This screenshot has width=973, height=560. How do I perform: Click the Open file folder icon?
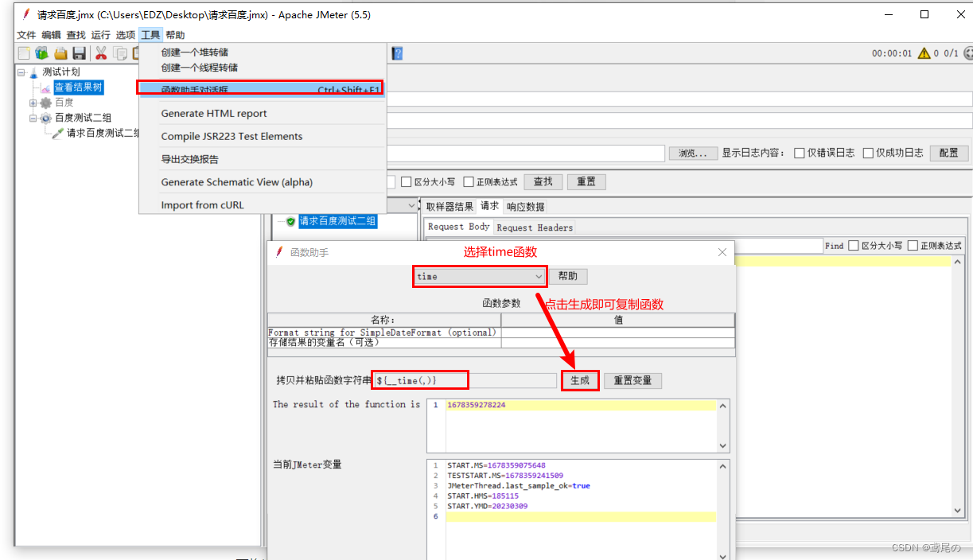[60, 53]
